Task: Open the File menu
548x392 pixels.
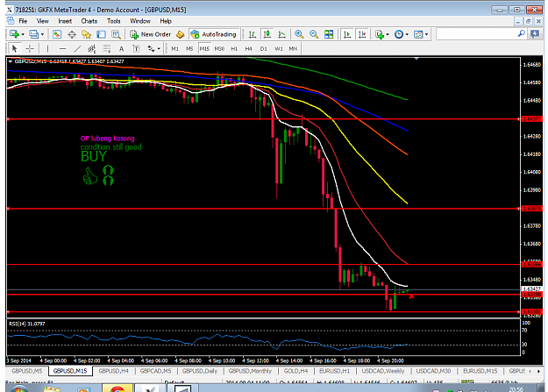Action: [23, 21]
